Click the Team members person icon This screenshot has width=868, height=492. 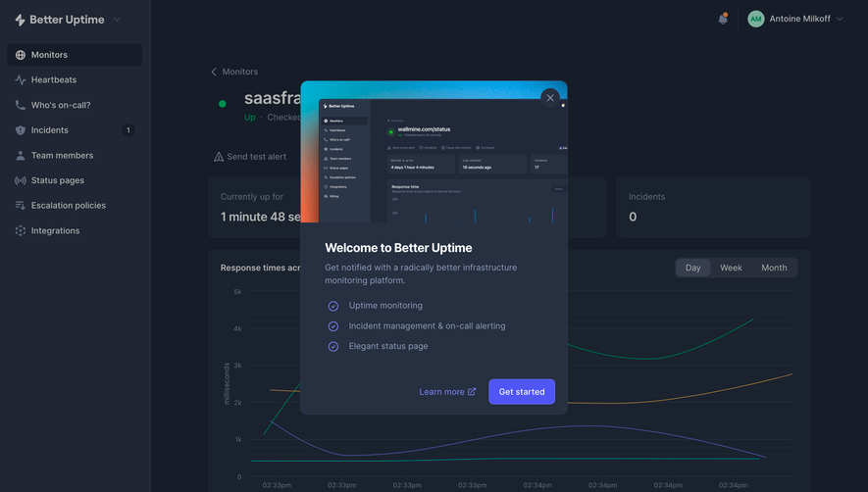pyautogui.click(x=21, y=156)
